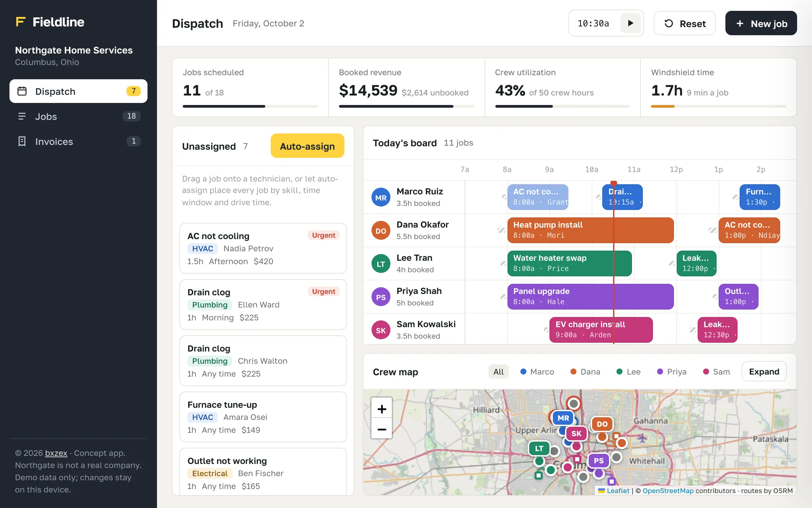Click Auto-assign button
Image resolution: width=812 pixels, height=508 pixels.
click(x=307, y=146)
